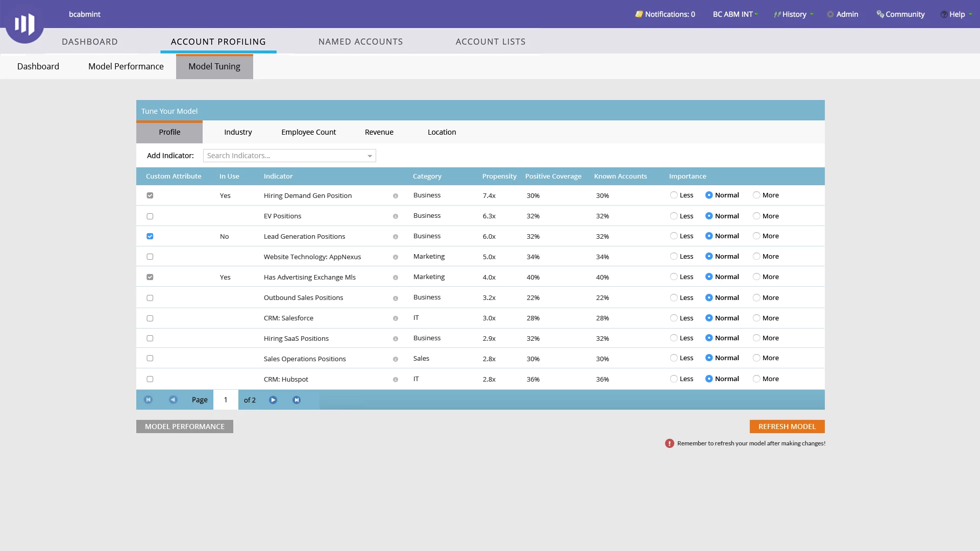Set Website Technology: AppNexus importance to Less
This screenshot has height=551, width=980.
(x=674, y=256)
